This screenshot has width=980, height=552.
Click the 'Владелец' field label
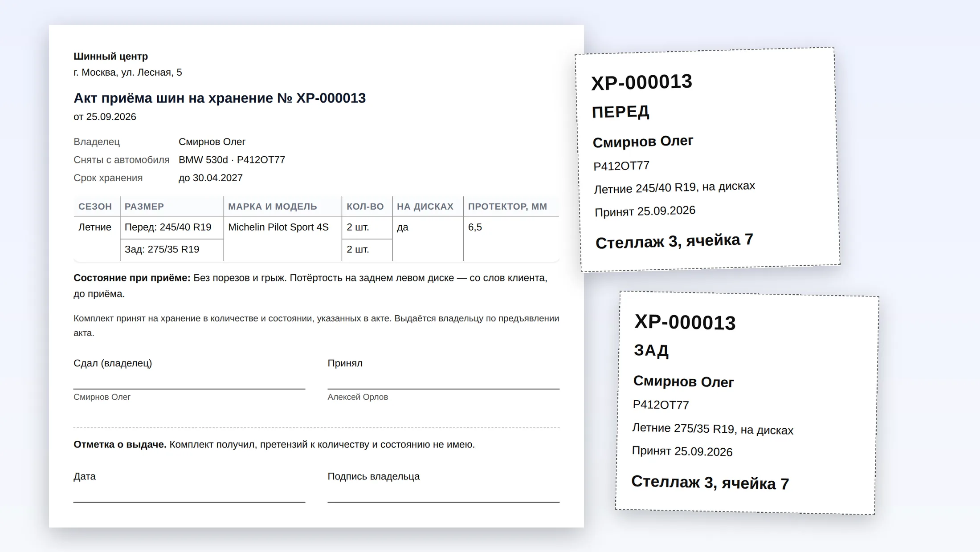(97, 142)
